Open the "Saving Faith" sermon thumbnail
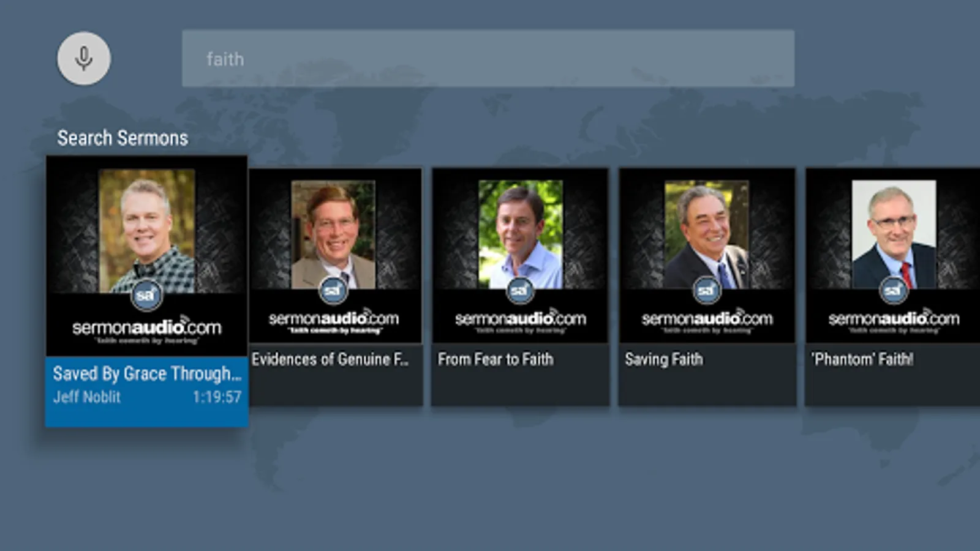This screenshot has height=551, width=980. tap(707, 255)
